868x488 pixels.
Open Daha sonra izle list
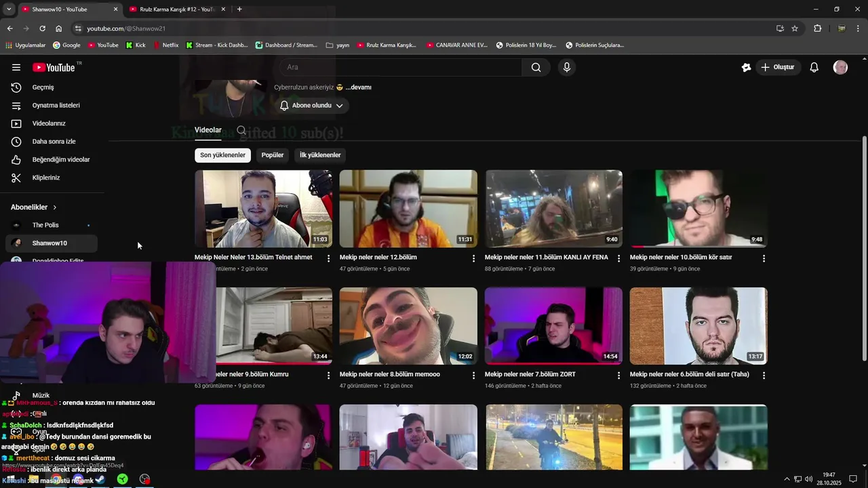tap(52, 142)
